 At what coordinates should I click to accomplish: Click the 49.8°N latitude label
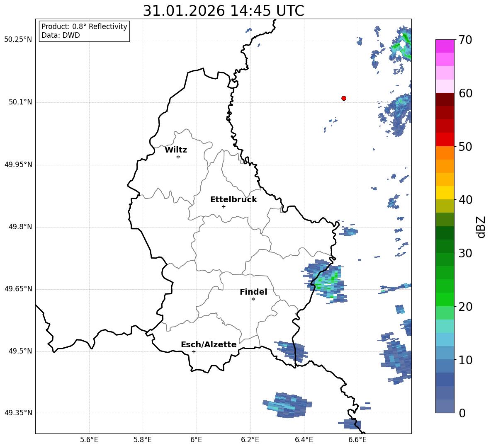click(x=20, y=227)
